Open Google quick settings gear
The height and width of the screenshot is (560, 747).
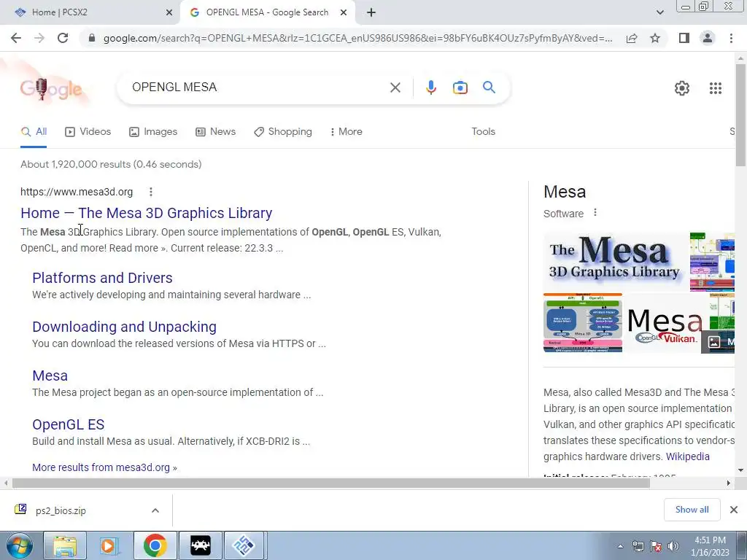click(682, 88)
